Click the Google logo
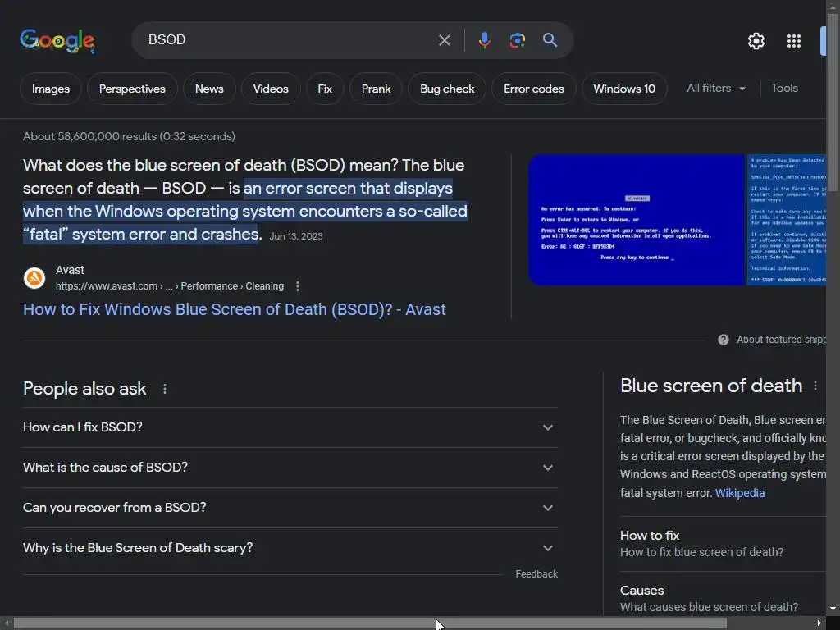Screen dimensions: 840x630 pyautogui.click(x=57, y=41)
